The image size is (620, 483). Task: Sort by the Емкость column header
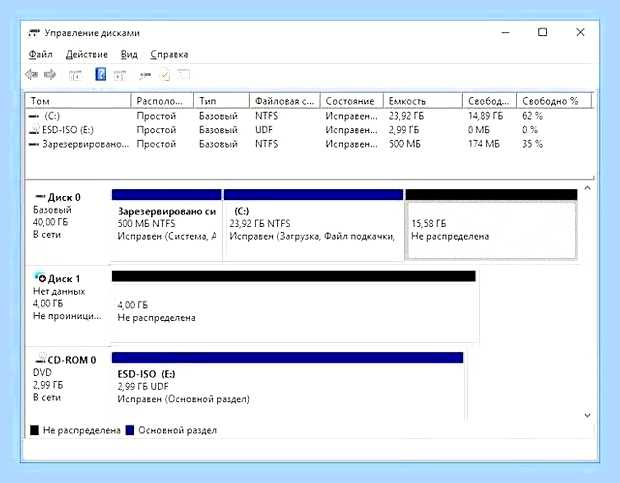(423, 101)
